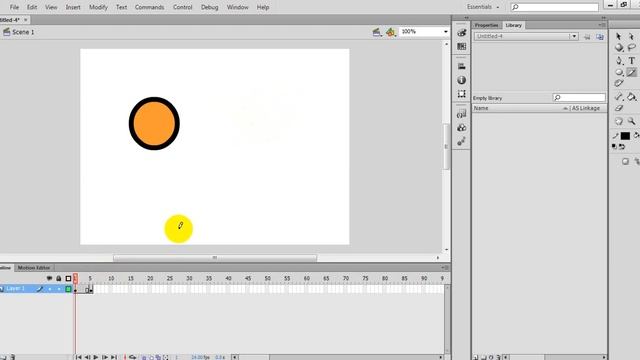640x360 pixels.
Task: Select the Zoom magnifier tool
Action: (x=632, y=121)
